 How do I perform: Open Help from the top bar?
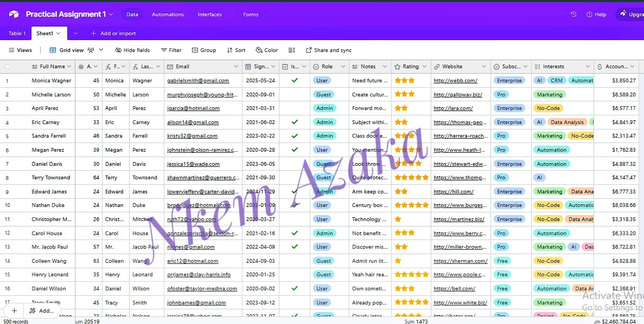(x=596, y=14)
